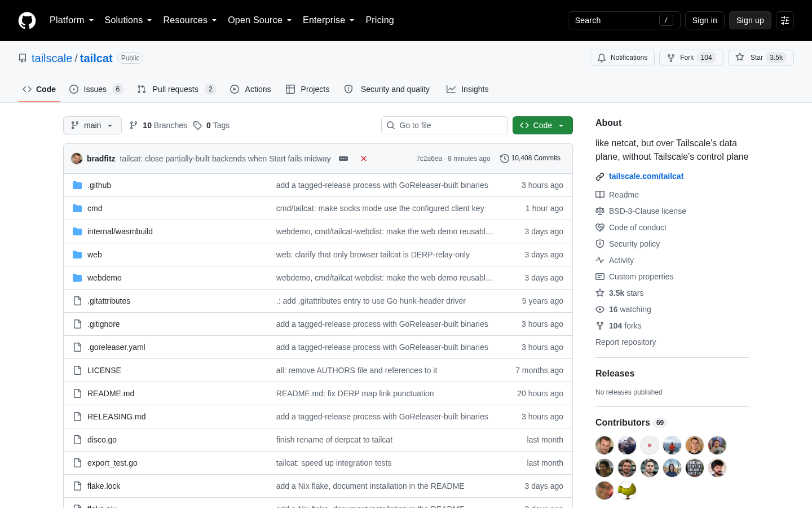Expand the Open Source menu

pyautogui.click(x=259, y=20)
